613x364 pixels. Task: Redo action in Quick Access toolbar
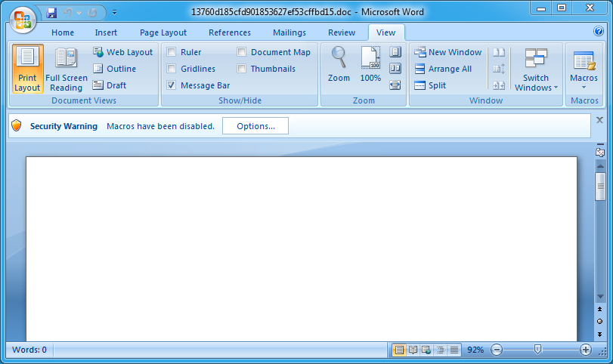pos(92,13)
